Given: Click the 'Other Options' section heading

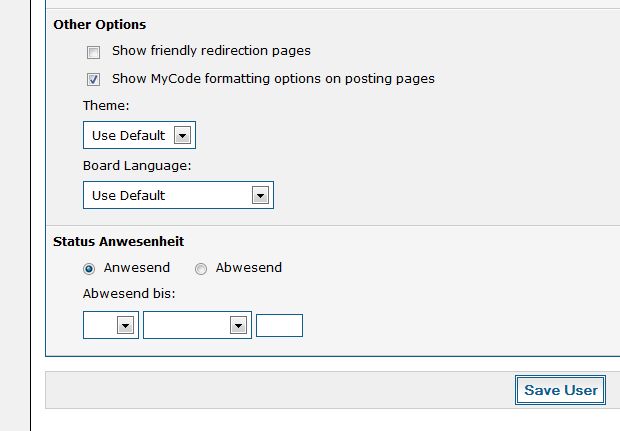Looking at the screenshot, I should tap(100, 25).
